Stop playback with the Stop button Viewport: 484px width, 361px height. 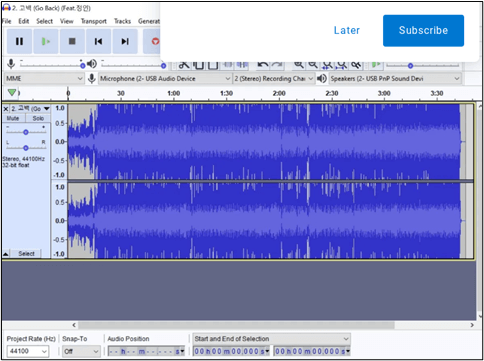(72, 41)
